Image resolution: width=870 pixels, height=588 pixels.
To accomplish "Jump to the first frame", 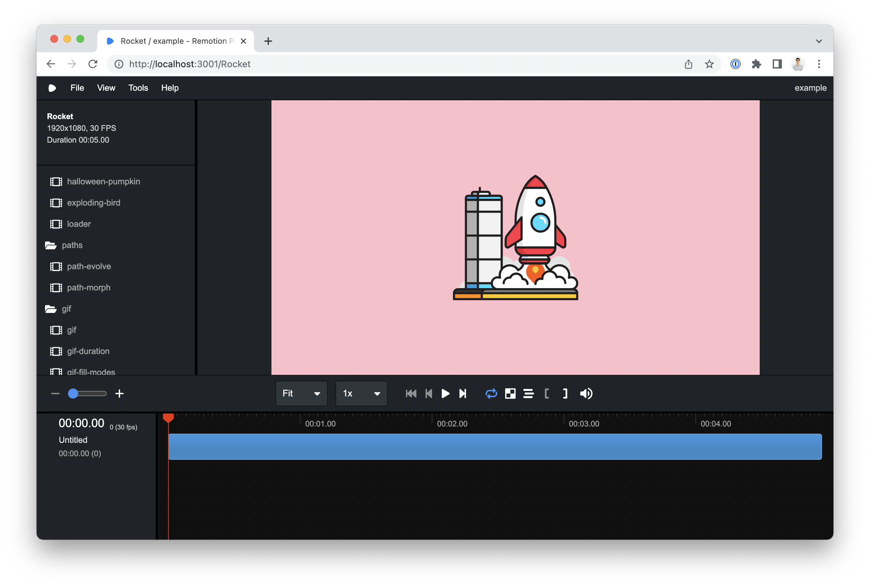I will point(411,394).
